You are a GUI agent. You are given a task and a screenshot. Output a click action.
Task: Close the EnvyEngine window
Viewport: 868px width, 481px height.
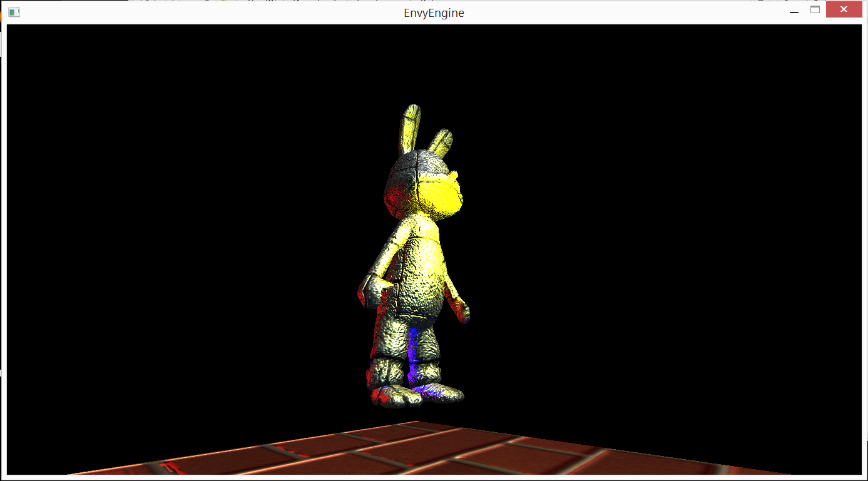pos(843,9)
